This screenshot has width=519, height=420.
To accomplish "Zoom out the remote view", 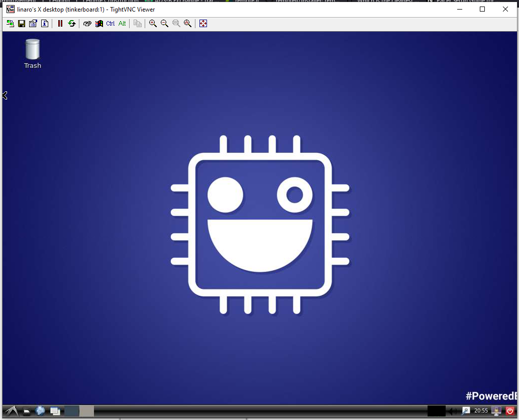I will 164,24.
